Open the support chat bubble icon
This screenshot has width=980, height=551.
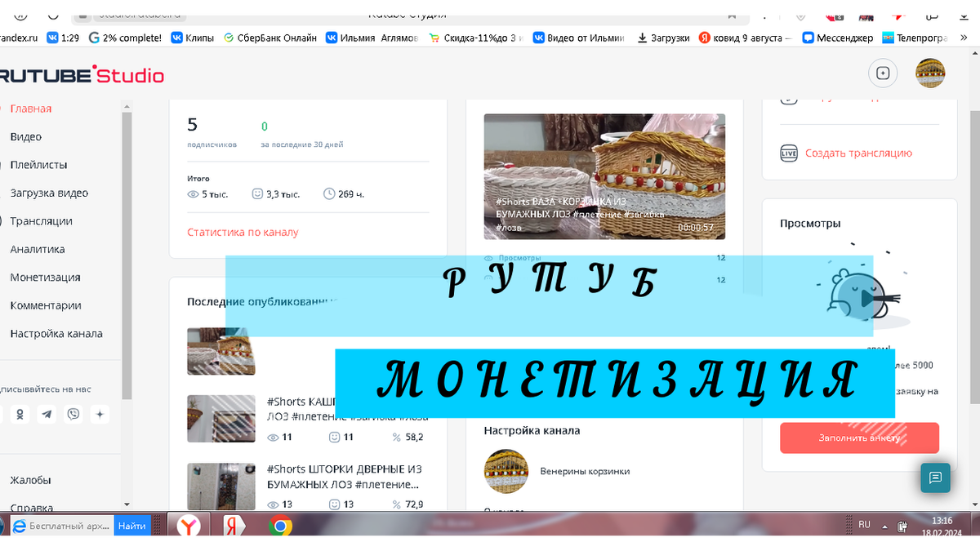pos(935,478)
